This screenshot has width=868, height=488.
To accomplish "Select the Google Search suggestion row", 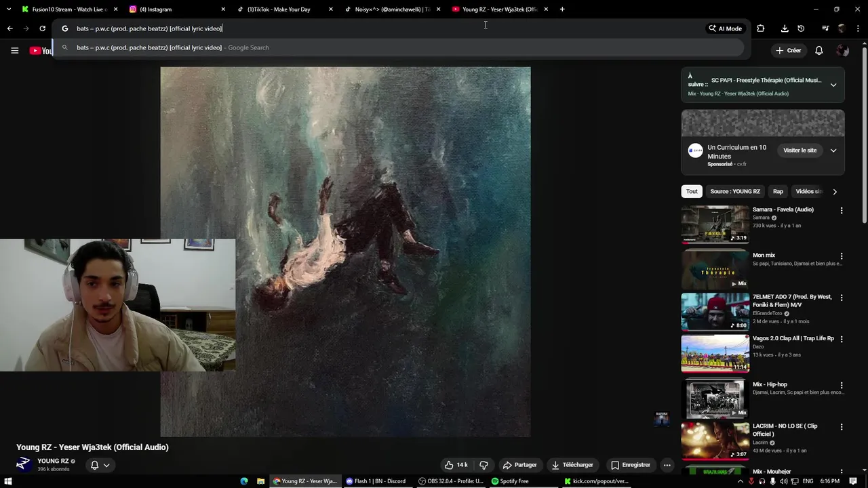I will tap(400, 47).
